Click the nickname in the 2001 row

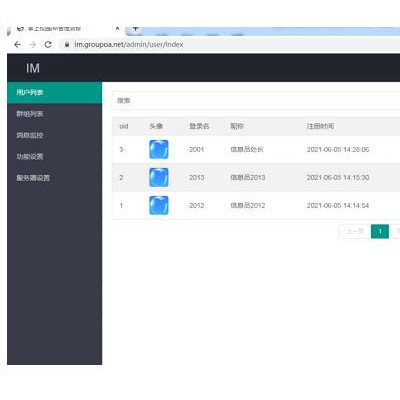[247, 149]
